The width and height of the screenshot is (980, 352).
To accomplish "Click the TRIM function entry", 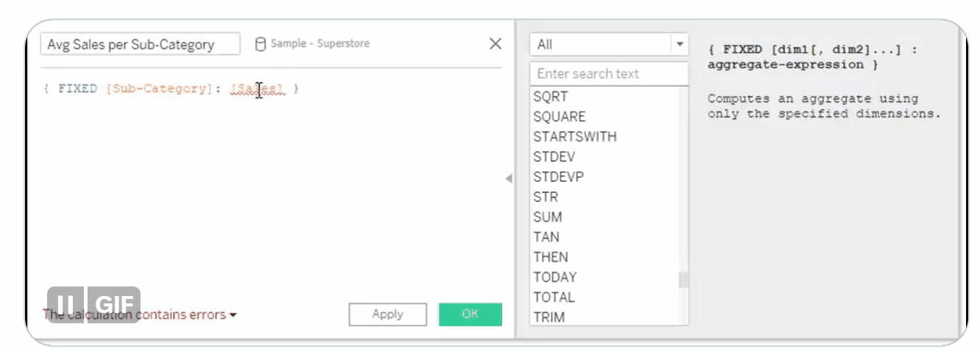I will 549,317.
